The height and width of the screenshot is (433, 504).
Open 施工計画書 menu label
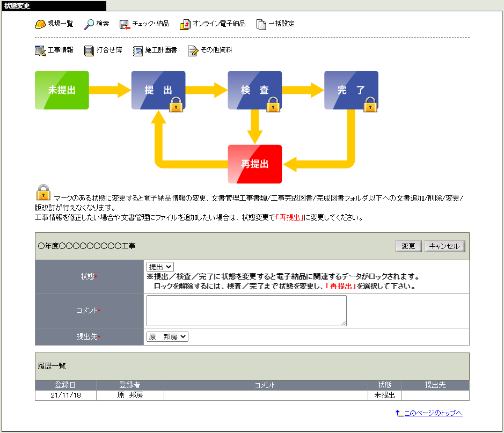click(161, 50)
